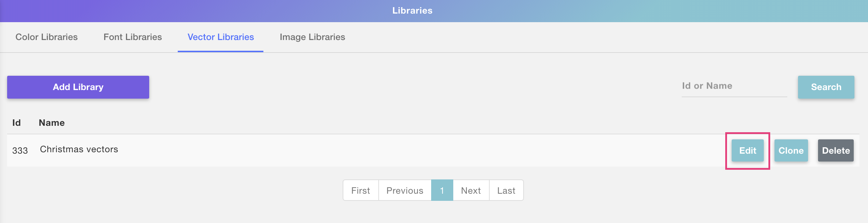Click the Id column header
868x223 pixels.
[16, 123]
